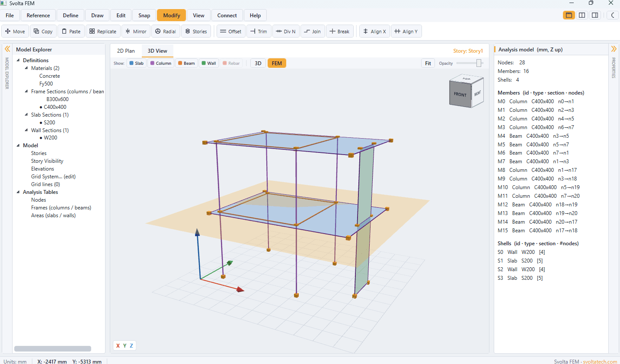Toggle Wall visibility in Show bar
The width and height of the screenshot is (620, 364).
[209, 63]
